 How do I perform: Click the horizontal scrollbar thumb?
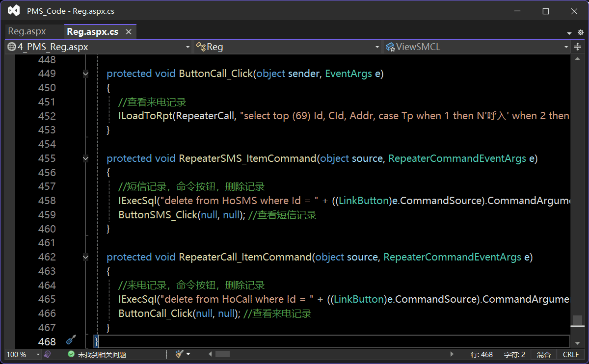(222, 354)
